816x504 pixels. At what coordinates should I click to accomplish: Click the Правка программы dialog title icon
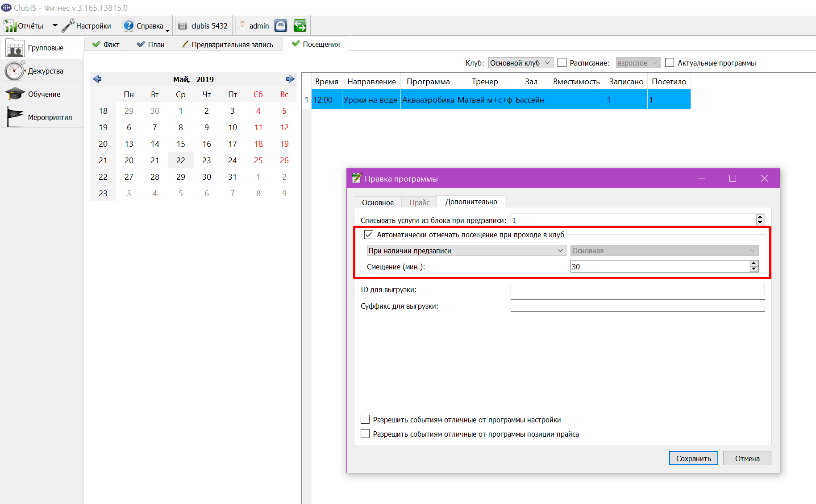tap(357, 178)
